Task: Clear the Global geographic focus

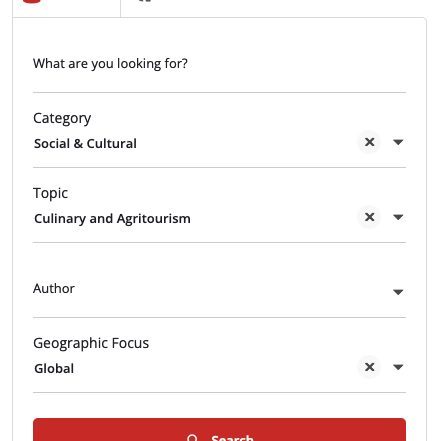Action: pos(369,367)
